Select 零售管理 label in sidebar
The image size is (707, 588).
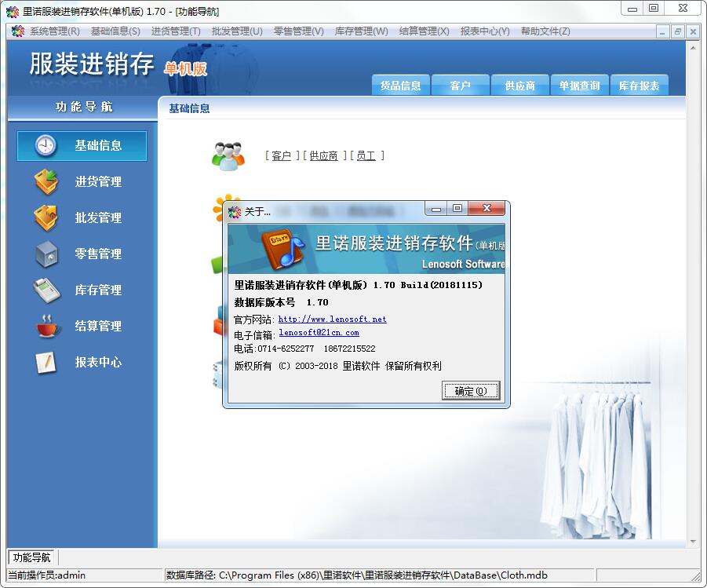pyautogui.click(x=98, y=254)
